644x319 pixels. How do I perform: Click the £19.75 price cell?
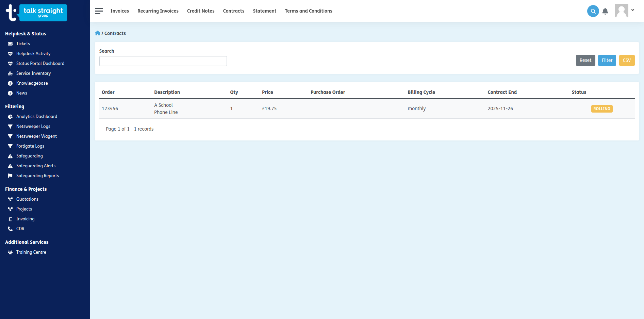tap(269, 109)
